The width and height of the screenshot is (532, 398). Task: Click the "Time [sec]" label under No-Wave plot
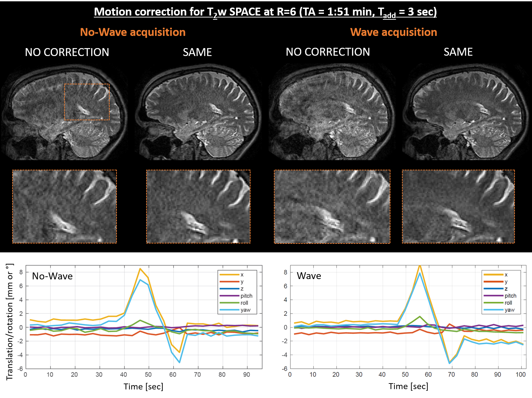(x=143, y=386)
